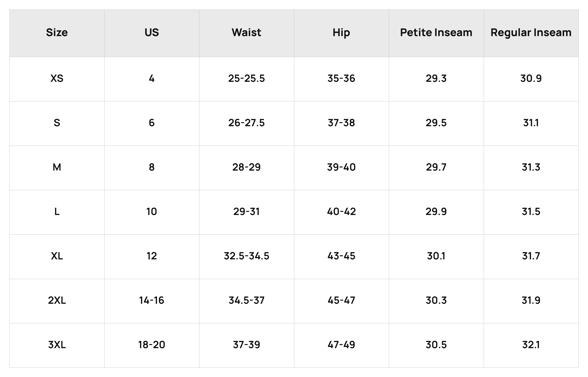Select the Hip column header

(341, 33)
